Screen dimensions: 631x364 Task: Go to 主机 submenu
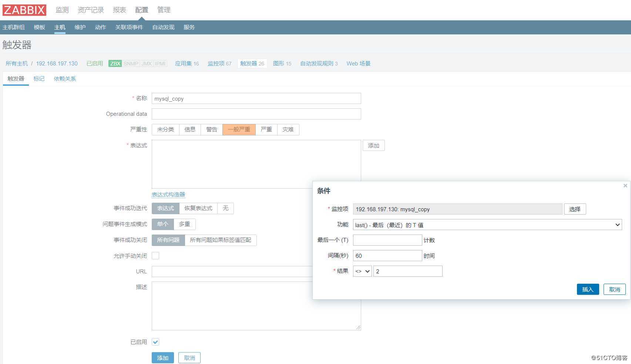click(60, 27)
